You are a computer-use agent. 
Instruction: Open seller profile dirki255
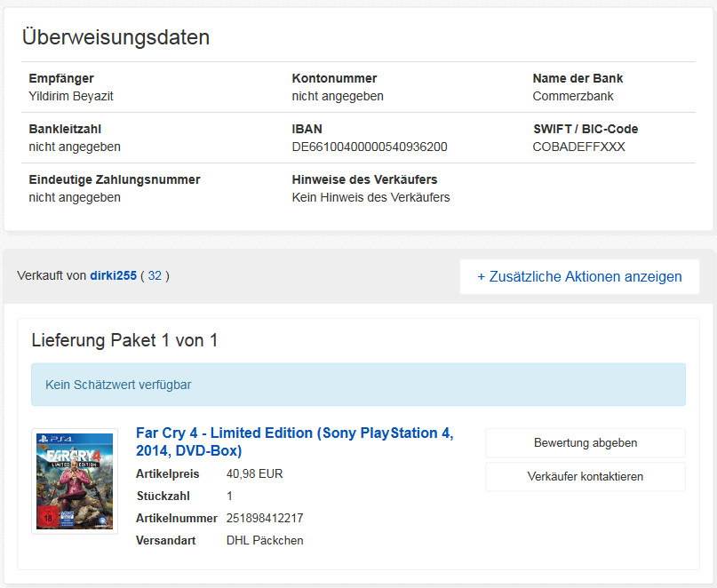113,275
